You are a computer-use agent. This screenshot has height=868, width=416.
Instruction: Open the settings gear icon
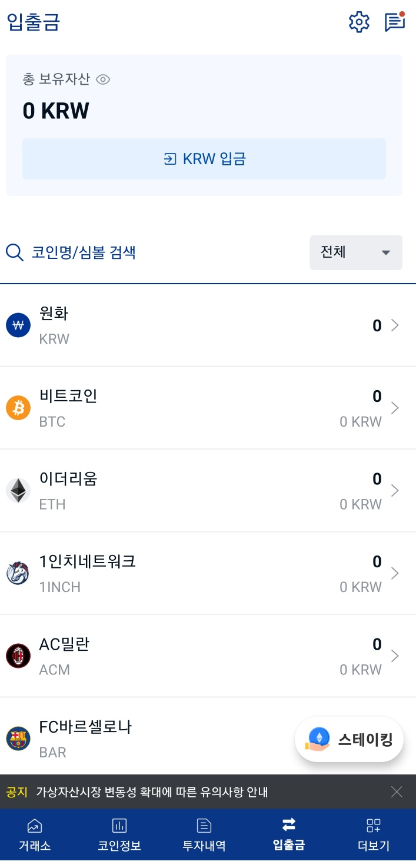[358, 22]
